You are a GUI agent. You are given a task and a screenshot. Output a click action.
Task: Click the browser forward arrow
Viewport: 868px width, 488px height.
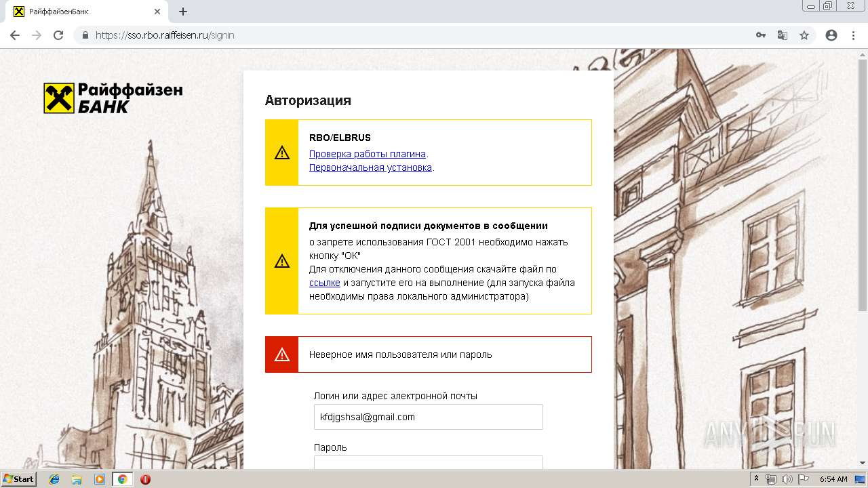pos(37,35)
